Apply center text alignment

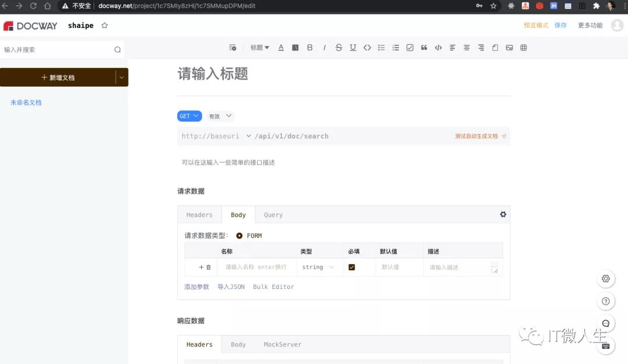466,48
